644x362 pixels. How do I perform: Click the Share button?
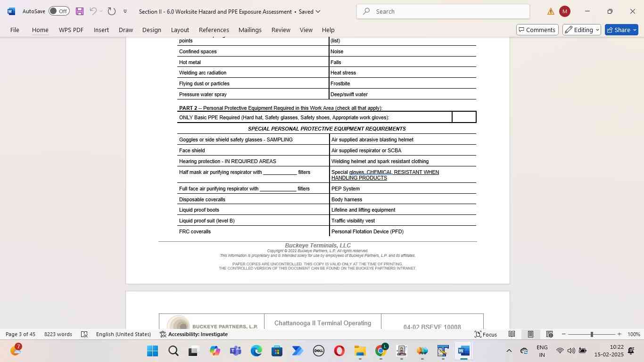[x=618, y=30]
